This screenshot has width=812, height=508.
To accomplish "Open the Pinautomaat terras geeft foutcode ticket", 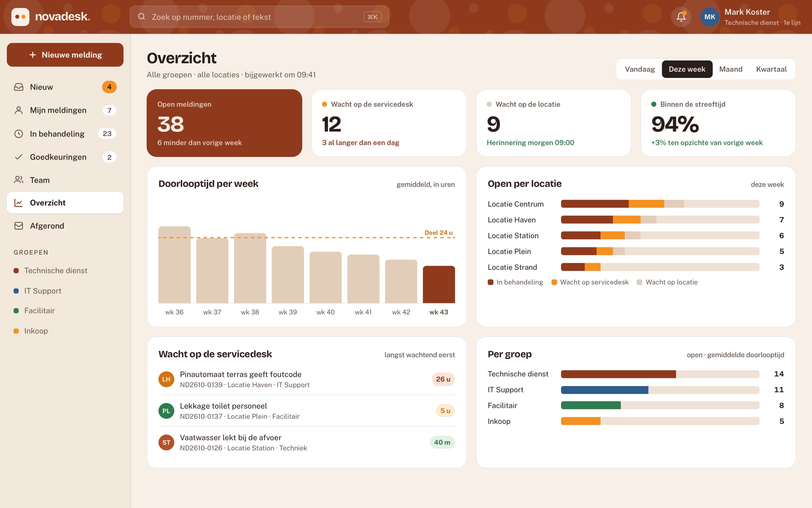I will click(307, 379).
